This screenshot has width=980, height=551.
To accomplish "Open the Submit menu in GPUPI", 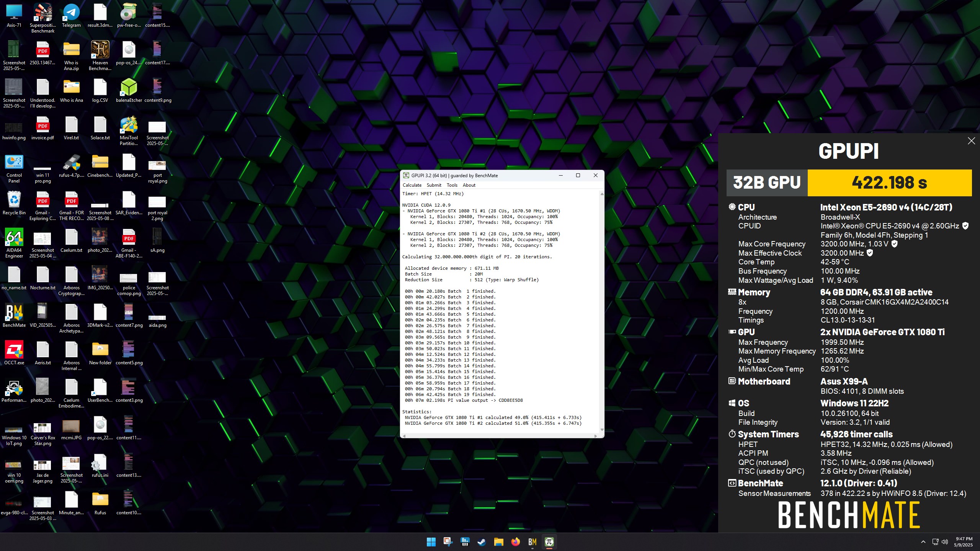I will 434,185.
